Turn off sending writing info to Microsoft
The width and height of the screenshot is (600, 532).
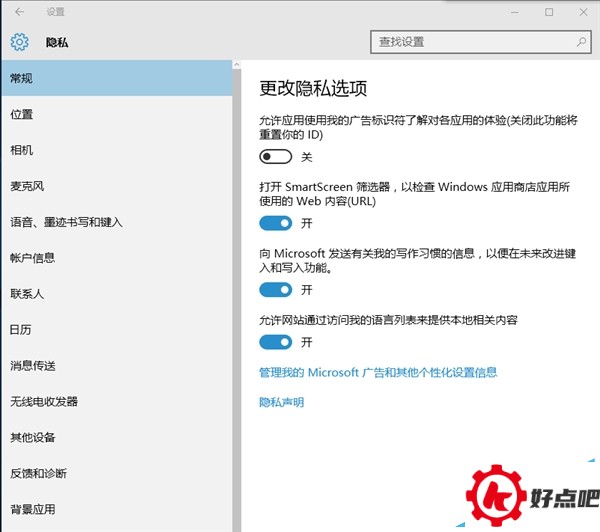tap(276, 290)
